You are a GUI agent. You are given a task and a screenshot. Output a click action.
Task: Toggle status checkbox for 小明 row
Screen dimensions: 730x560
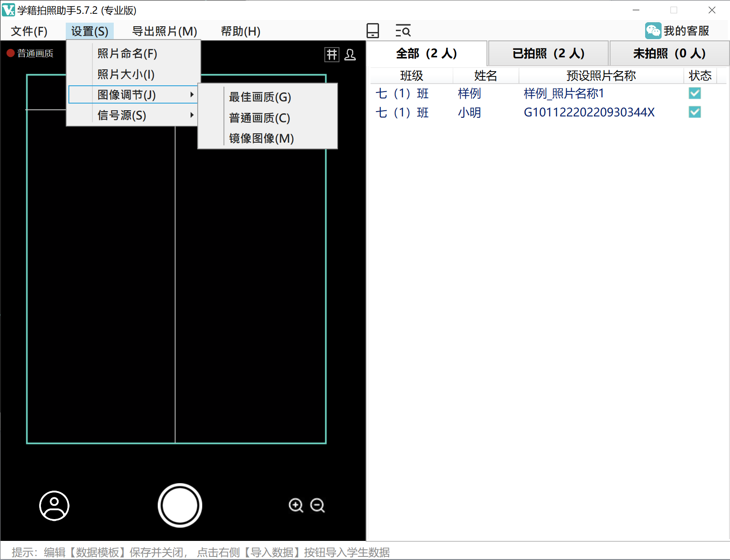click(x=695, y=112)
